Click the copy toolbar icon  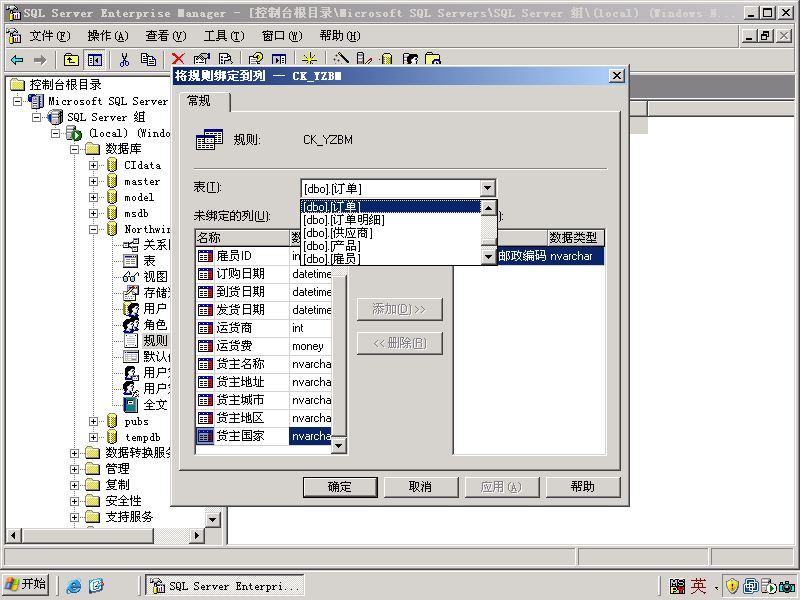tap(148, 60)
